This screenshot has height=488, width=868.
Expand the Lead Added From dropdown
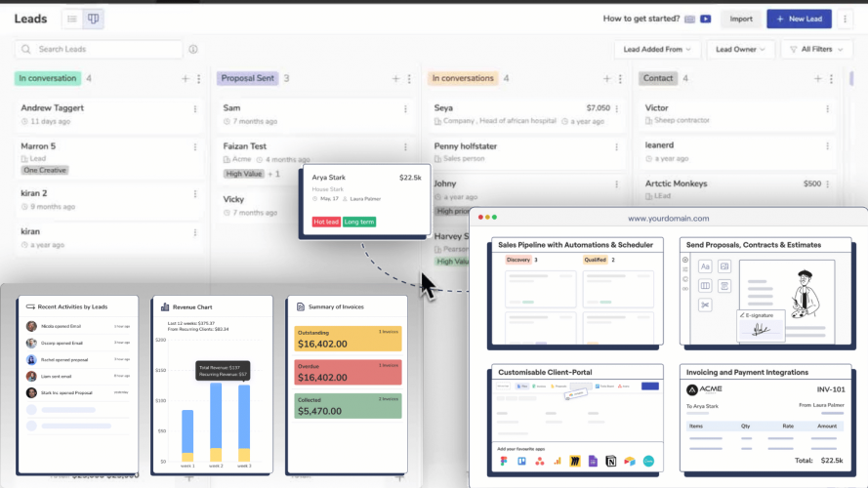tap(657, 49)
